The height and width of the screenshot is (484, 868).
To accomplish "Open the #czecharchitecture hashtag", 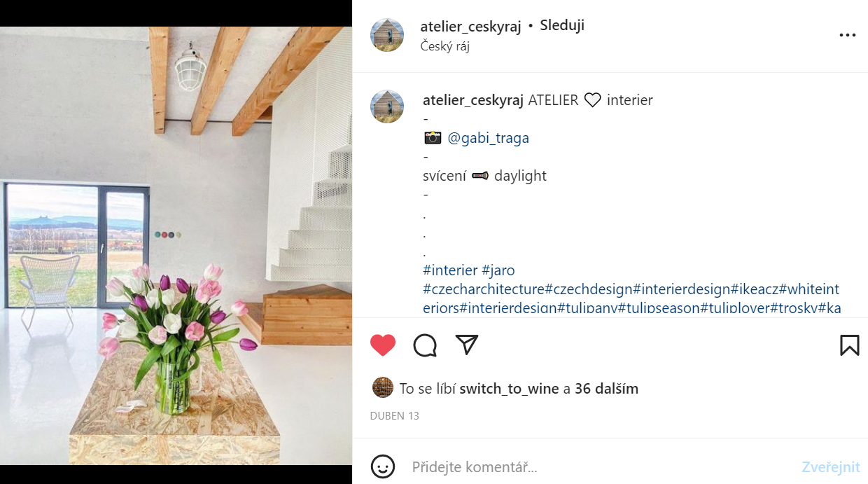I will click(484, 289).
